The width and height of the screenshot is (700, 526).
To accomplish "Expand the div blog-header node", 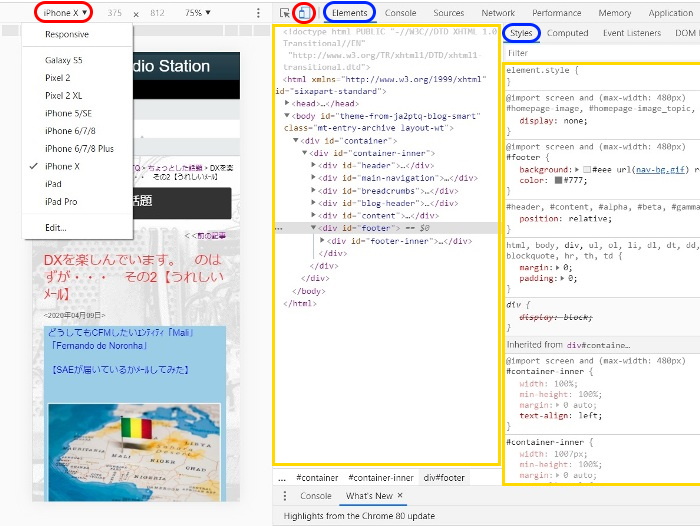I will 313,203.
